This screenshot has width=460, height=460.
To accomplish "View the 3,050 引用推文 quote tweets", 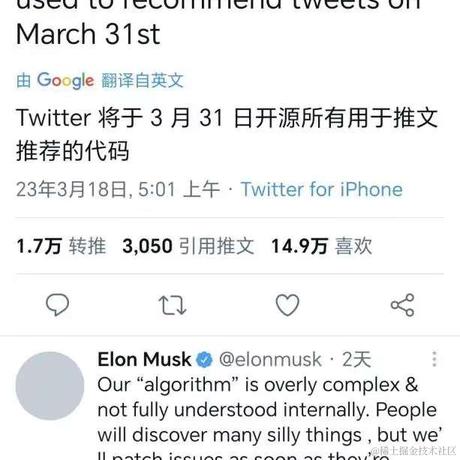I will (x=188, y=246).
